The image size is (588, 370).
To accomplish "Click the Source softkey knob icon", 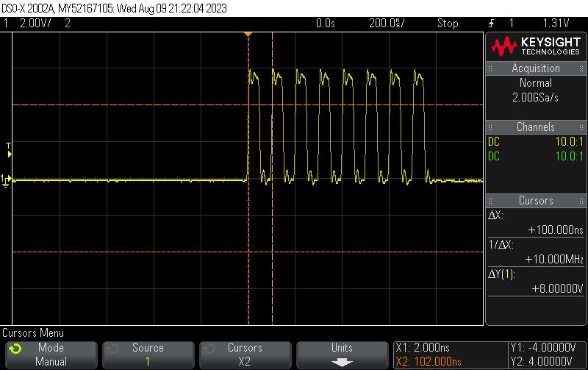I will 112,349.
